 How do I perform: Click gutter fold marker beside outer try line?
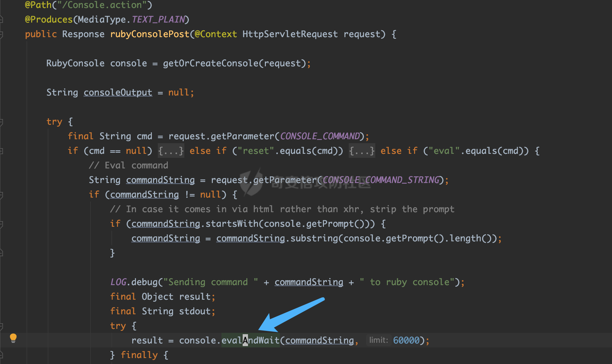coord(1,122)
